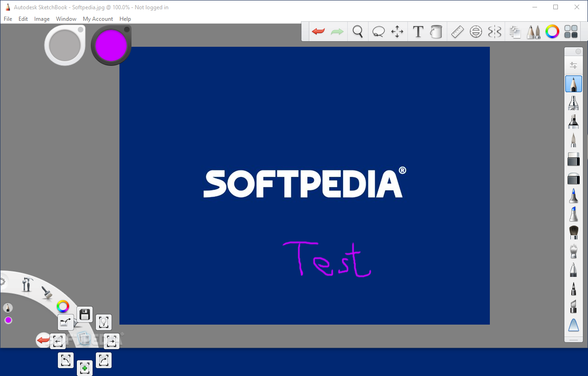This screenshot has height=376, width=588.
Task: Click the green Redo arrow in top toolbar
Action: point(337,31)
